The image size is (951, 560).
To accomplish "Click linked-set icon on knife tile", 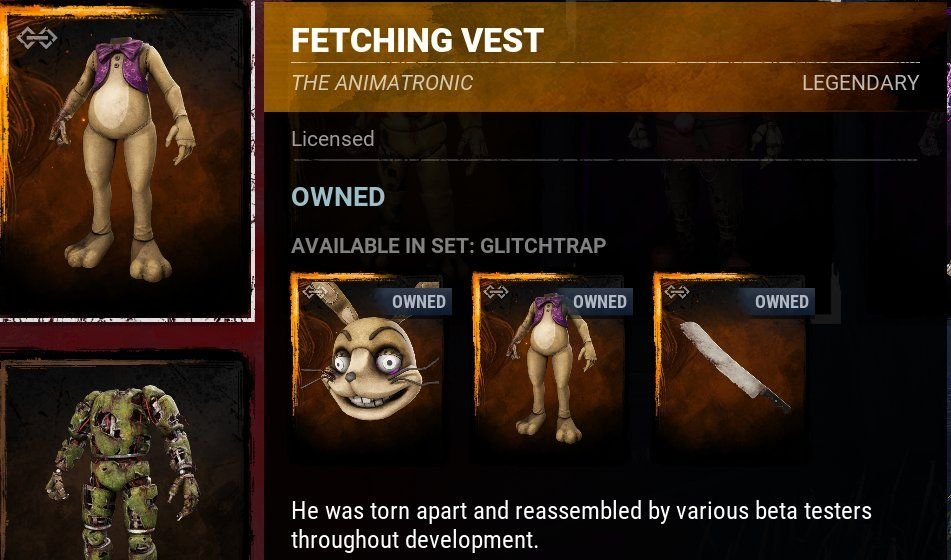I will click(x=676, y=291).
